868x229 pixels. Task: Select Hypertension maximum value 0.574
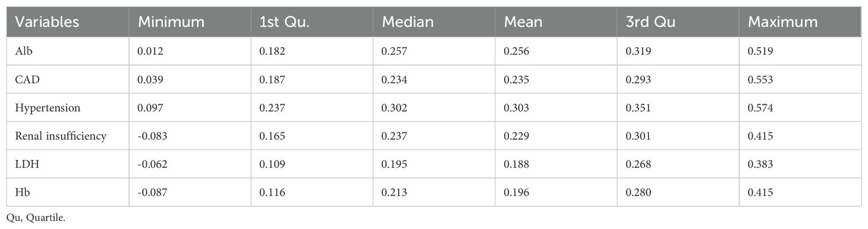[760, 108]
